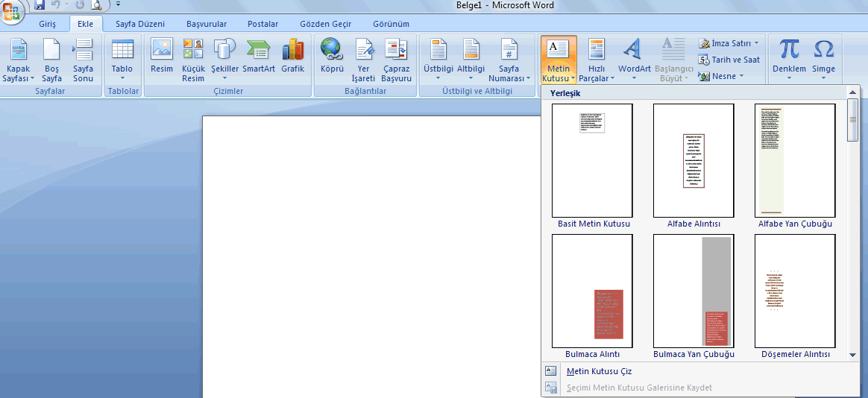Click the Metin Kutusu button
Screen dimensions: 868x398
559,60
